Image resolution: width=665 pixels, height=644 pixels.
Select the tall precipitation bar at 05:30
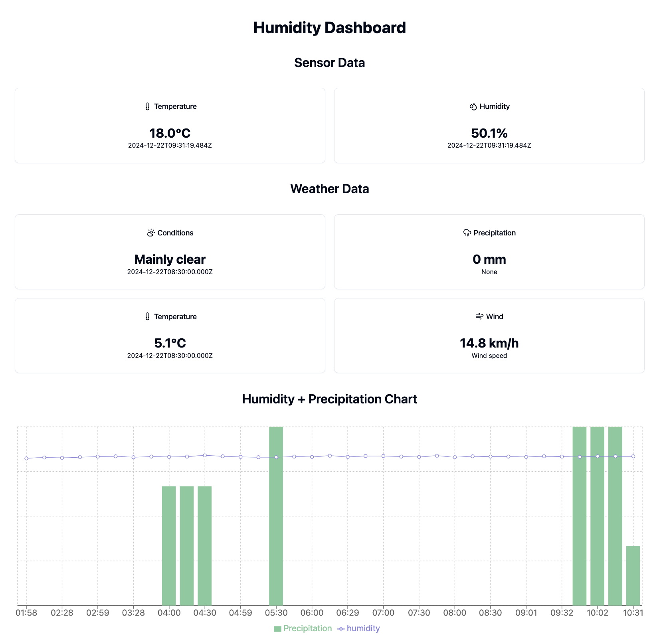click(x=276, y=519)
